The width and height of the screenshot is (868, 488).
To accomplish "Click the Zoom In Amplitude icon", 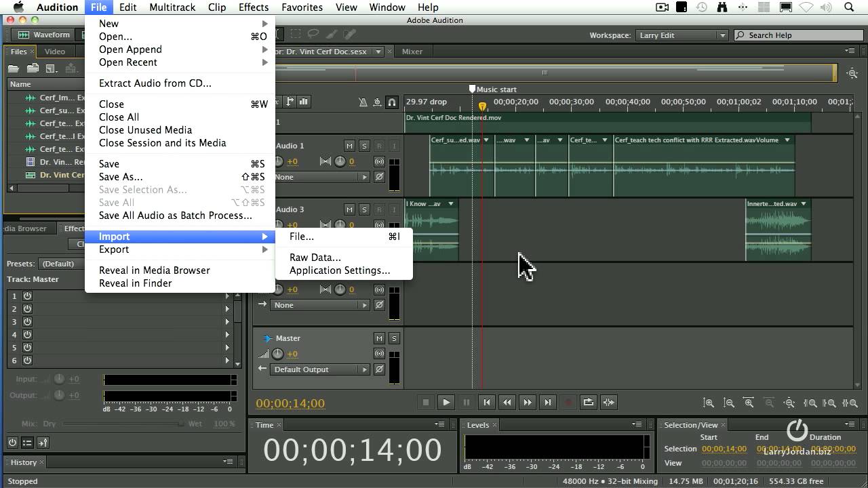I will click(x=709, y=403).
